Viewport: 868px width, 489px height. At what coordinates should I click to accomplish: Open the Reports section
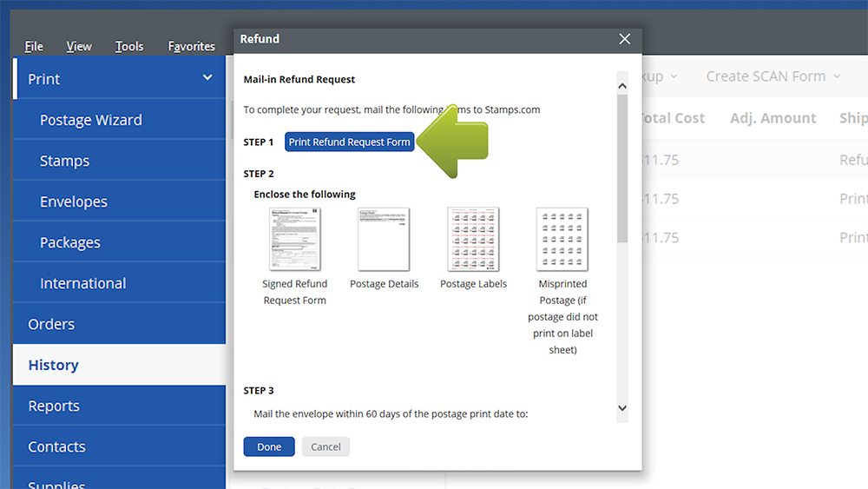click(x=54, y=406)
